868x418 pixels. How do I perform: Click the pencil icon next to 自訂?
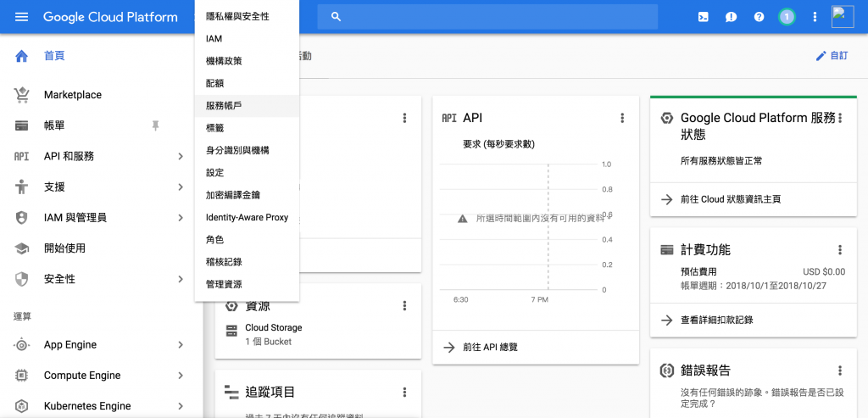click(821, 56)
